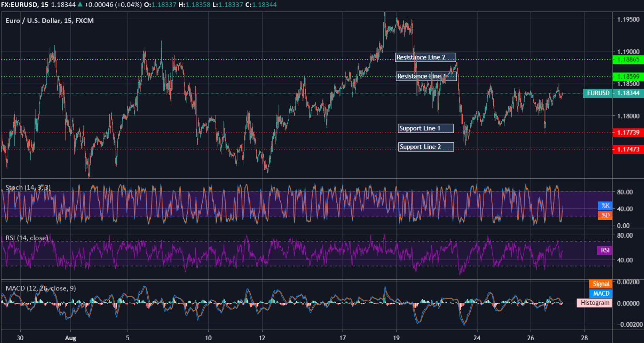Click the 1.18000 price axis value

coord(628,116)
